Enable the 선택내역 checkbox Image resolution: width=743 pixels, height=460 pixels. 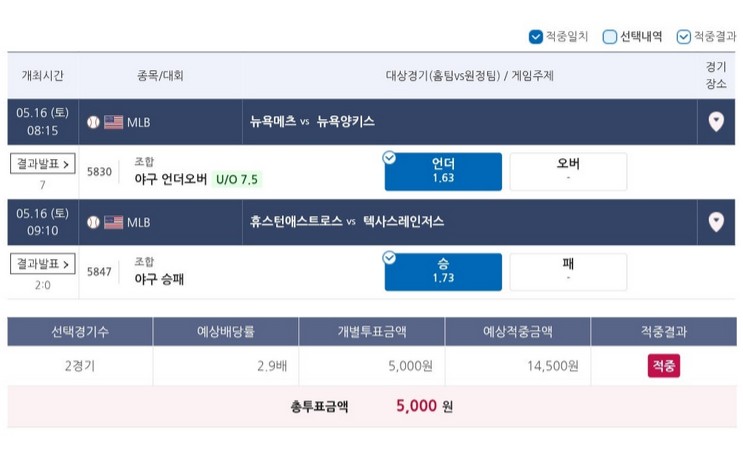point(609,37)
